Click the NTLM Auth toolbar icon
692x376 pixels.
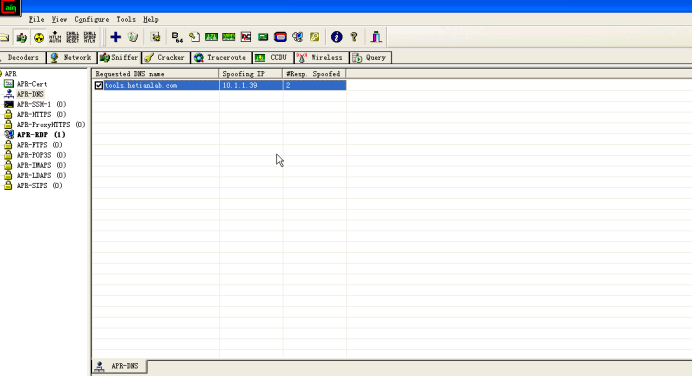click(x=55, y=37)
